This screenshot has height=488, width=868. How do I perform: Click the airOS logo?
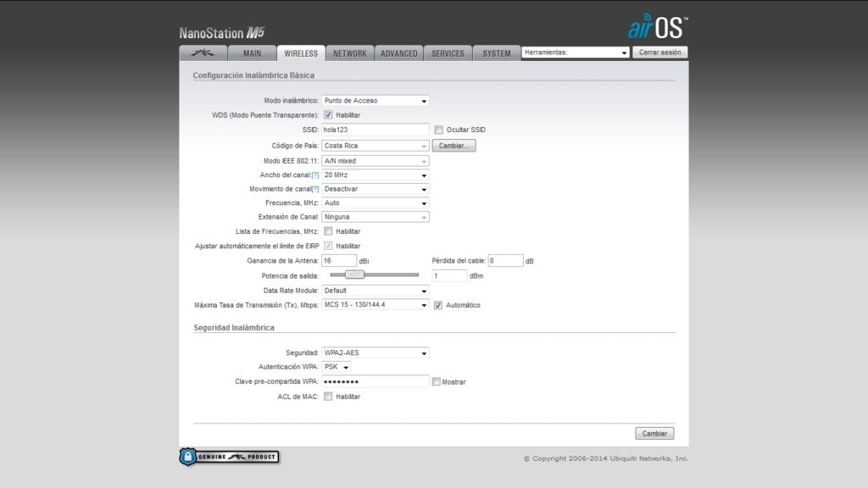coord(657,26)
